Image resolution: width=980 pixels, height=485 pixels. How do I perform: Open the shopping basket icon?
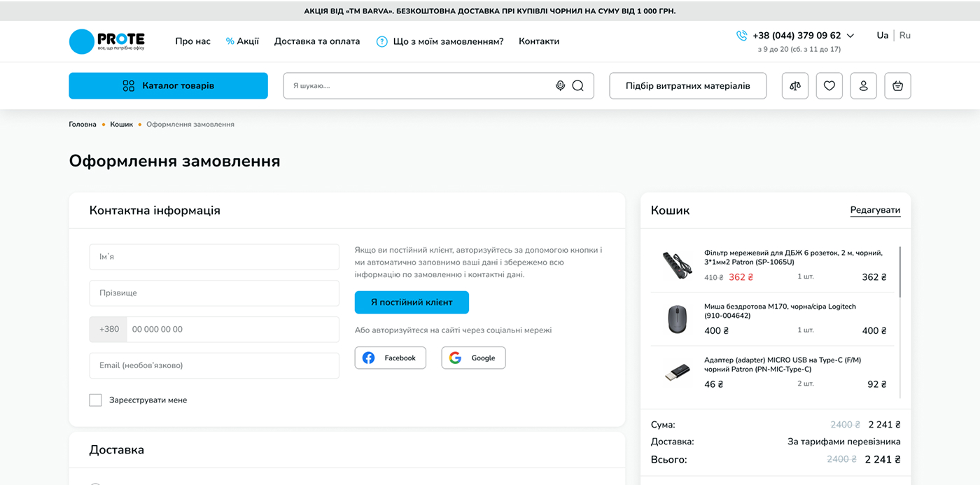coord(897,85)
